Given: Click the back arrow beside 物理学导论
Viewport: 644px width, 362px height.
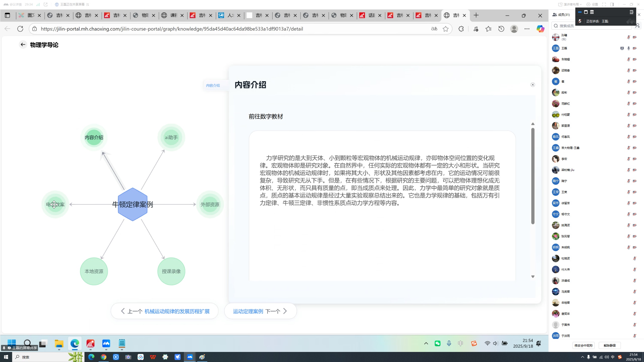Looking at the screenshot, I should (x=23, y=45).
